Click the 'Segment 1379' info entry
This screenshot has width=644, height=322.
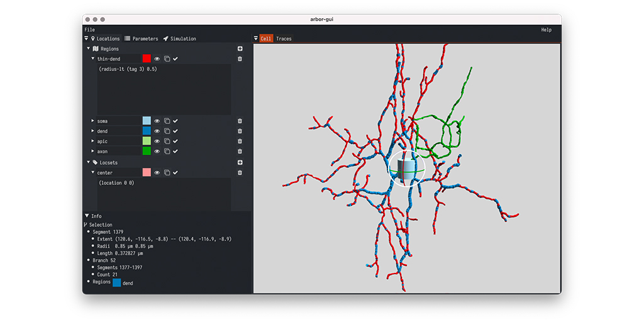point(108,231)
